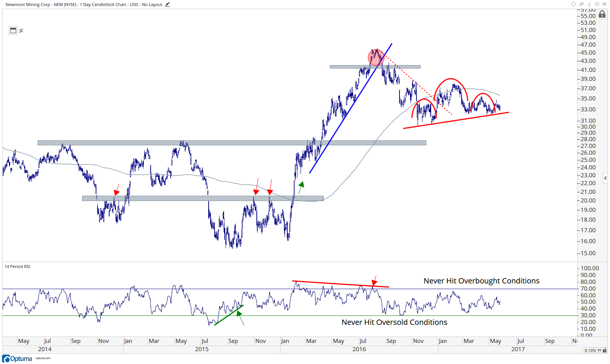The height and width of the screenshot is (364, 610).
Task: Select the 2017 year label on the time axis
Action: coord(518,349)
